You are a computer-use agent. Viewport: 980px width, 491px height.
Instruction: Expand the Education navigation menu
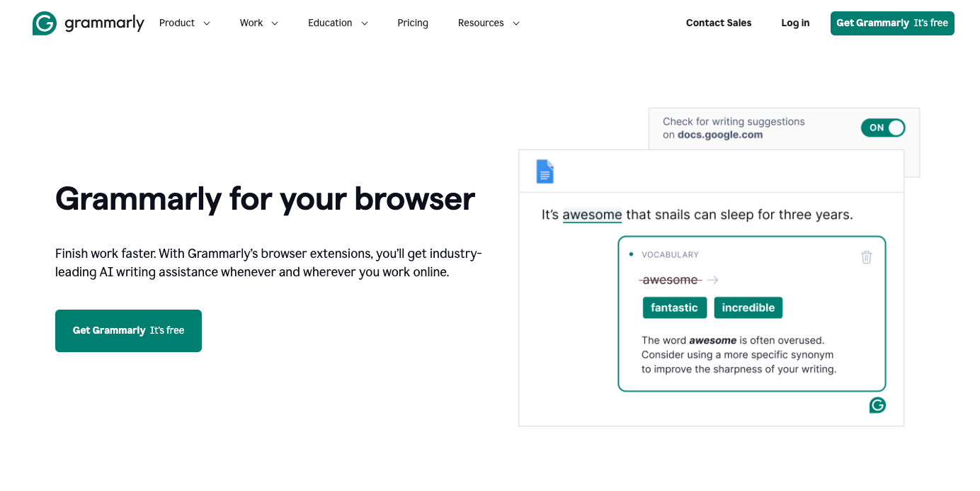point(338,23)
